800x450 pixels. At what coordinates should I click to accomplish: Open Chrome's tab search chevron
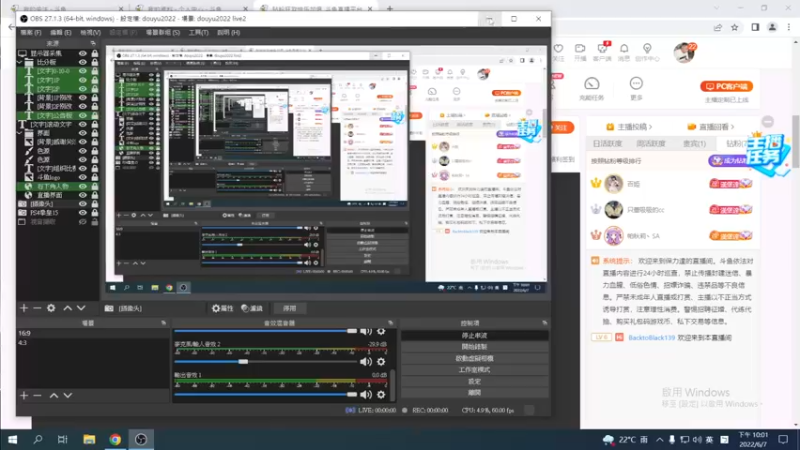point(716,8)
